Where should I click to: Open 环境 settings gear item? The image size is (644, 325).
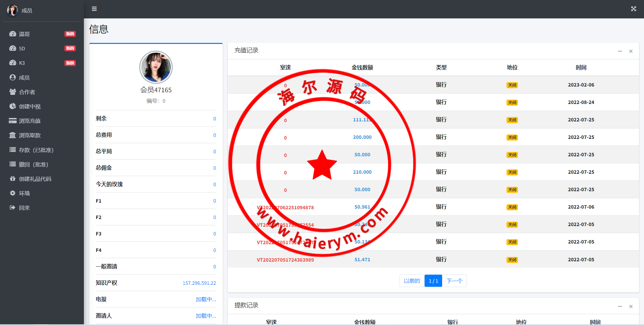point(13,193)
